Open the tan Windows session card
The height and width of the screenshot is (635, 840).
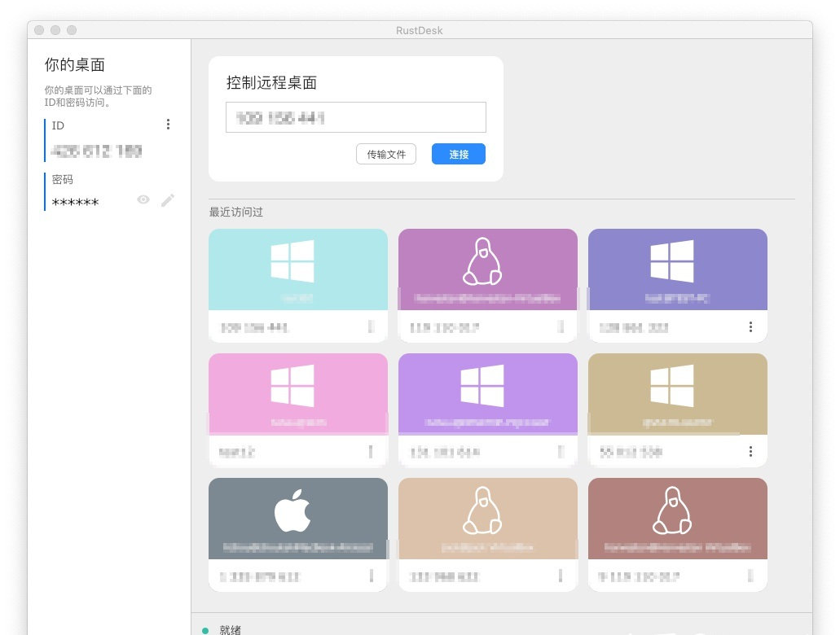click(x=678, y=409)
